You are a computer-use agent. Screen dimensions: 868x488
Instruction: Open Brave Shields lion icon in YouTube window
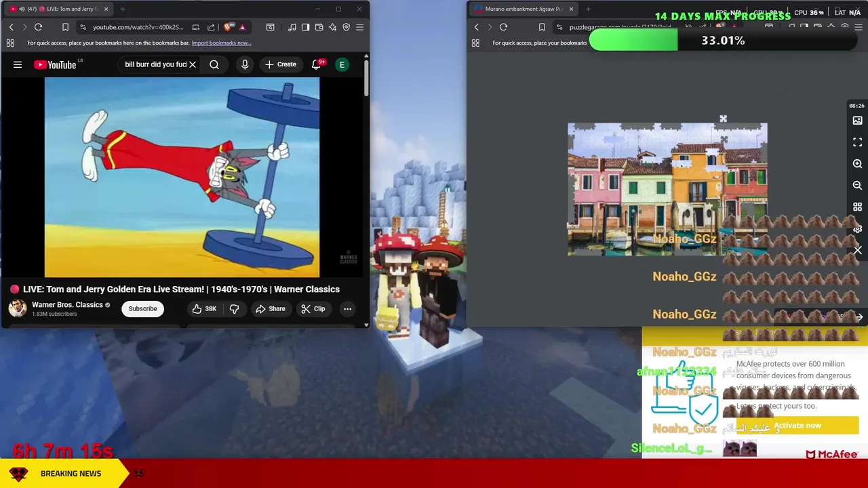pyautogui.click(x=228, y=27)
